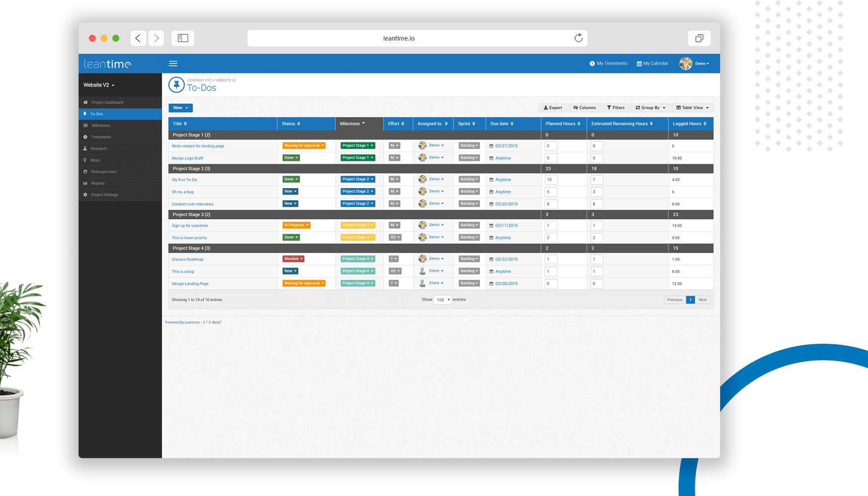This screenshot has width=868, height=496.
Task: Click the leantime.io address bar
Action: tap(417, 38)
